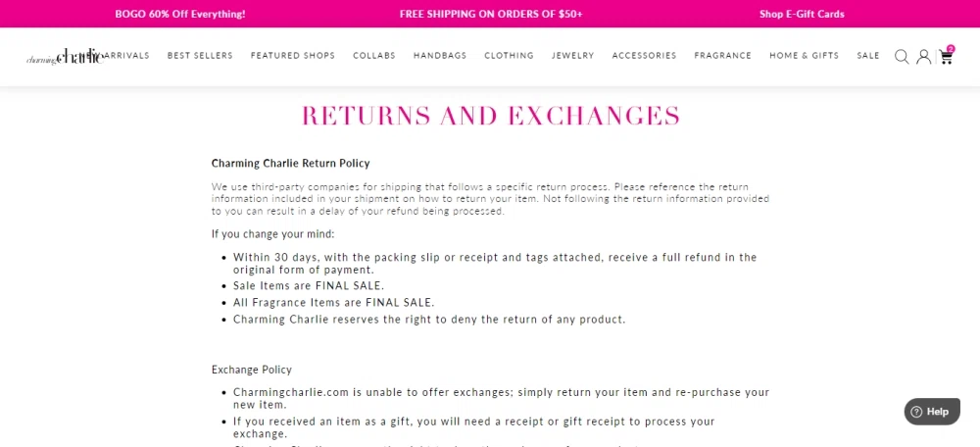Open the search magnifier icon
980x447 pixels.
click(x=902, y=56)
